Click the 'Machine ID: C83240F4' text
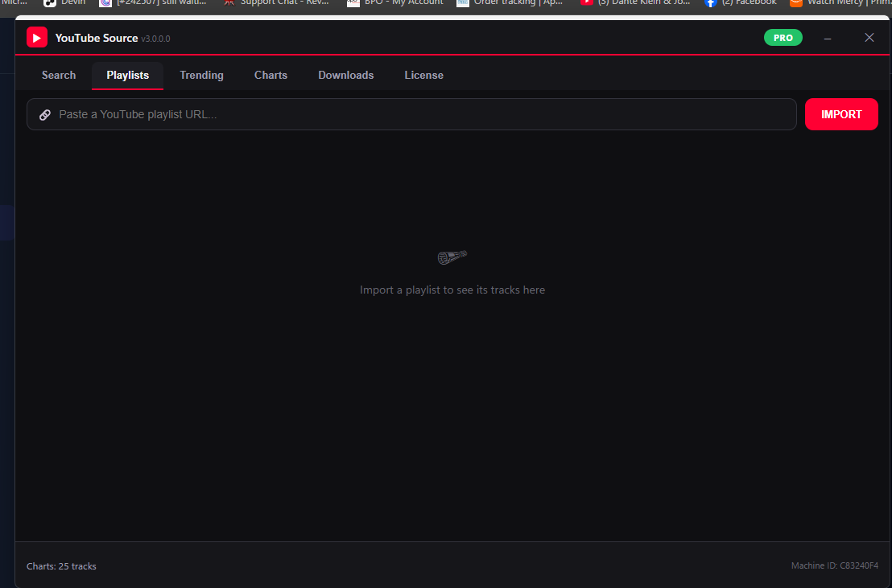 [835, 565]
